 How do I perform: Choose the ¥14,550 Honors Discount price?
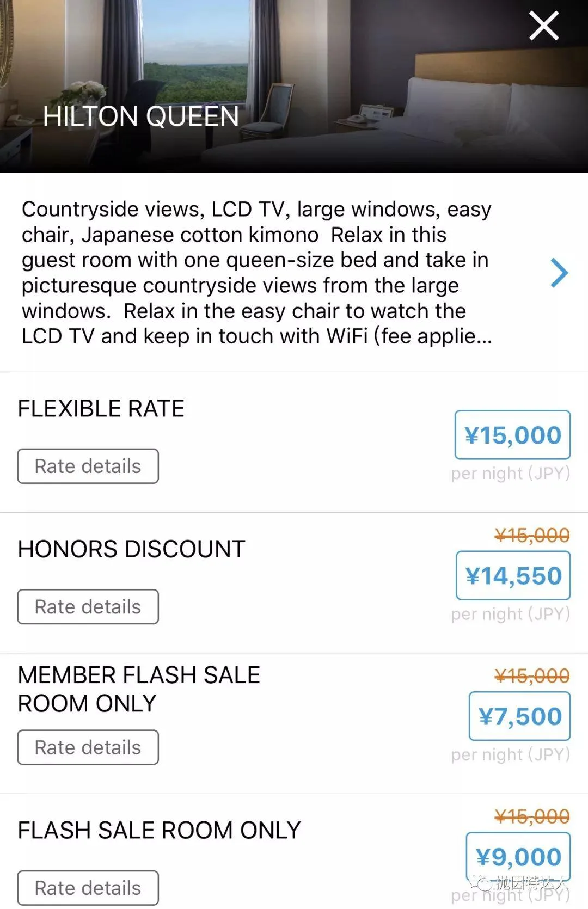click(513, 576)
